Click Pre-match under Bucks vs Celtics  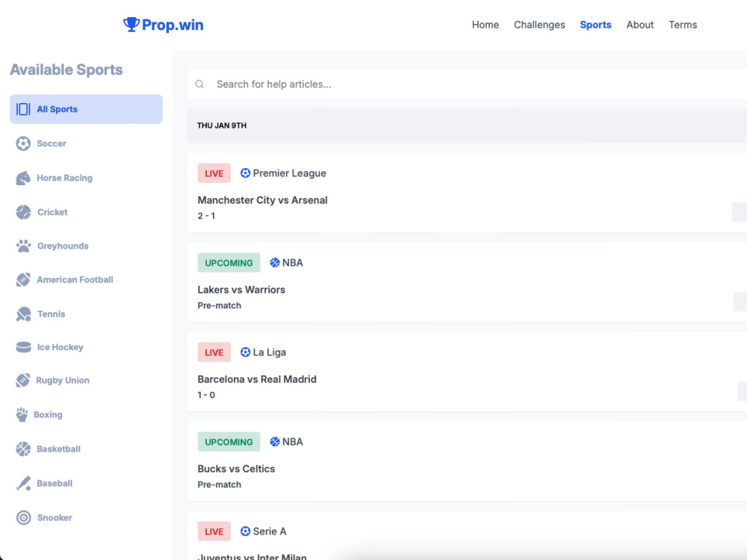(x=219, y=485)
